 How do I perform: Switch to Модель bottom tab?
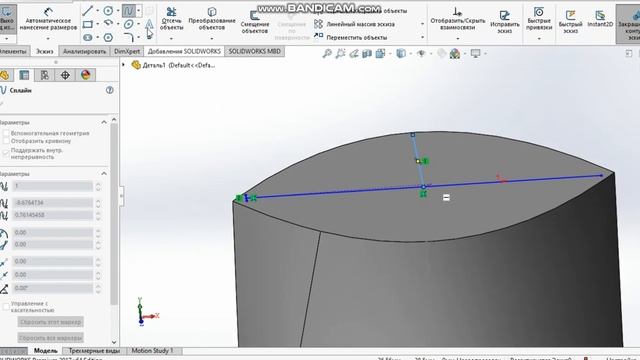45,351
